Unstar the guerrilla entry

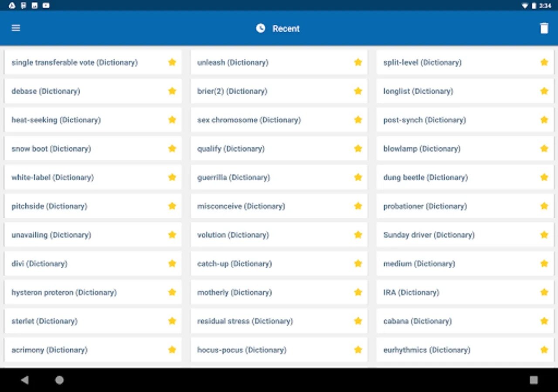point(358,177)
